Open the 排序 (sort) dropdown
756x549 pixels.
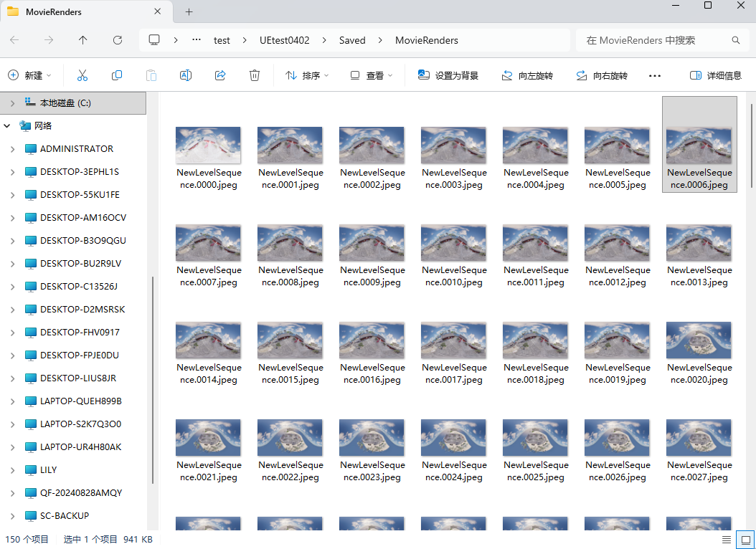point(307,75)
